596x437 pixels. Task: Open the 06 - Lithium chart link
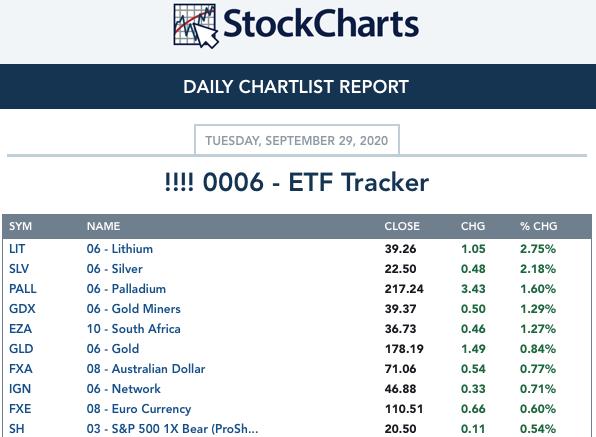pos(120,249)
